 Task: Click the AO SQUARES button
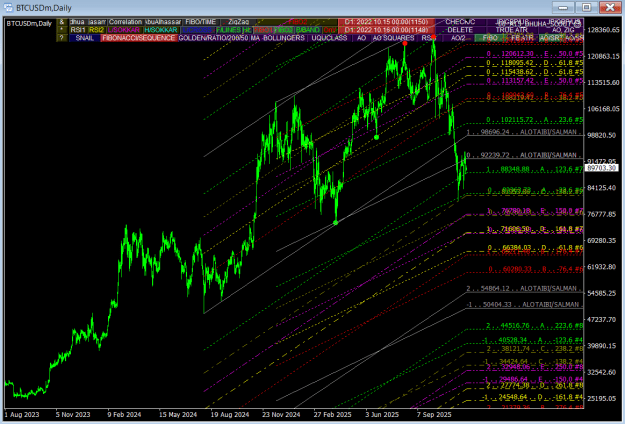point(393,38)
